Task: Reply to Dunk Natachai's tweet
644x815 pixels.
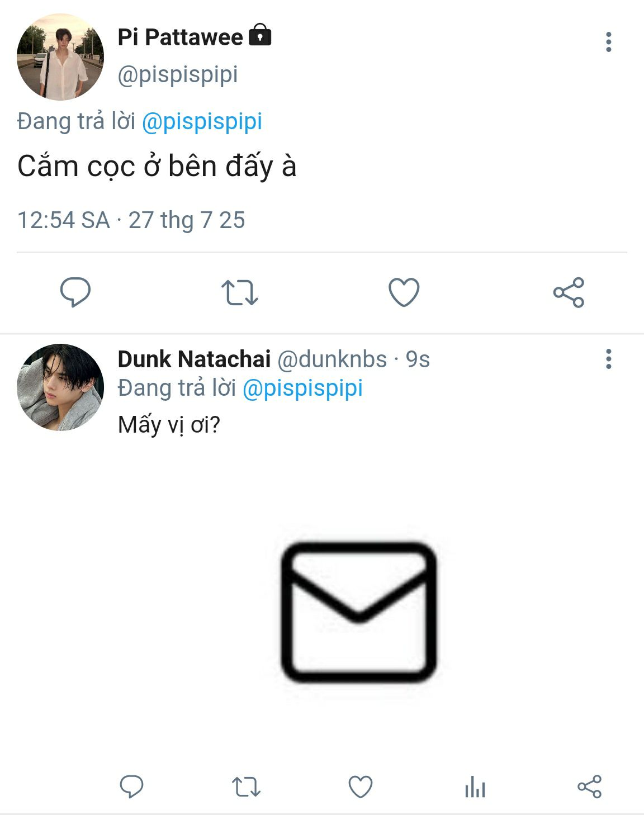Action: (x=132, y=786)
